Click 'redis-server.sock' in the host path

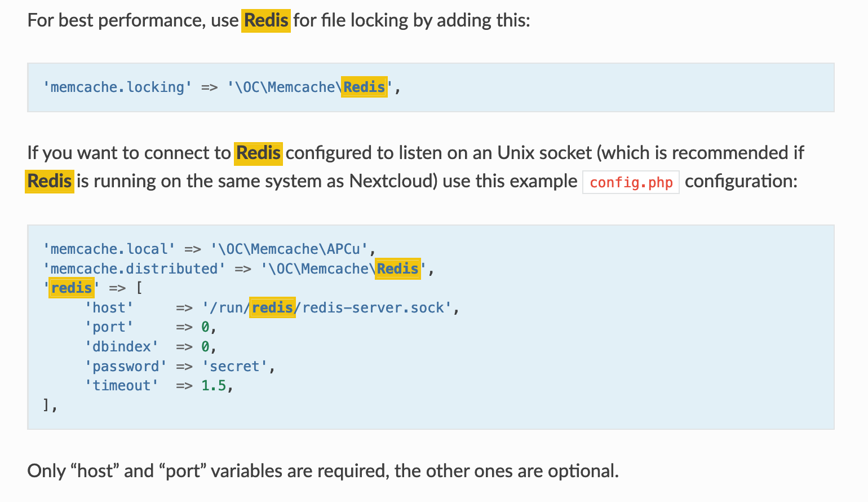pos(373,308)
